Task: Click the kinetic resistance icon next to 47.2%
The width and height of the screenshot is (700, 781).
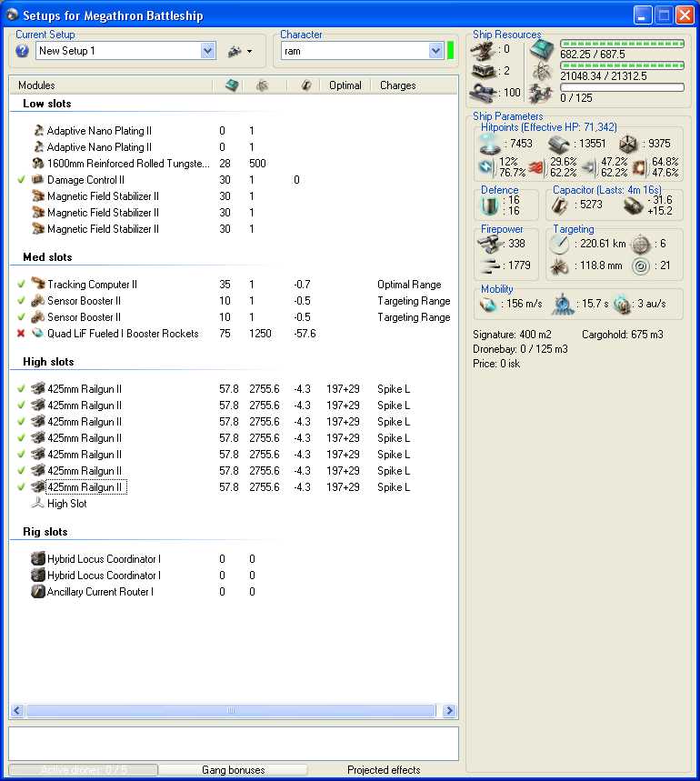Action: coord(588,167)
